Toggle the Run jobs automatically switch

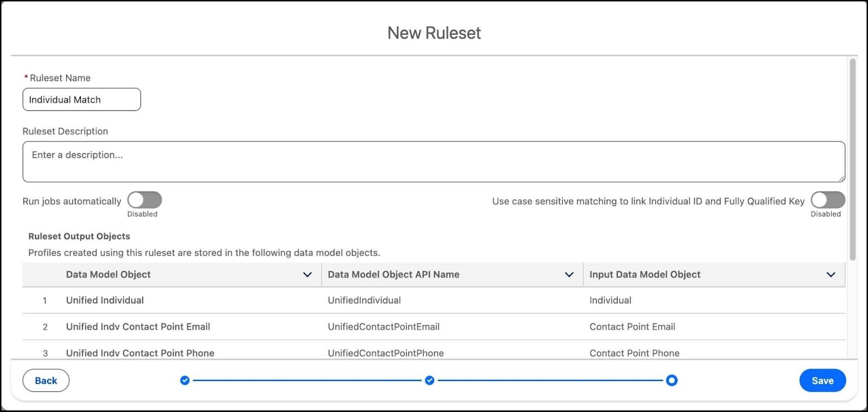click(x=144, y=200)
